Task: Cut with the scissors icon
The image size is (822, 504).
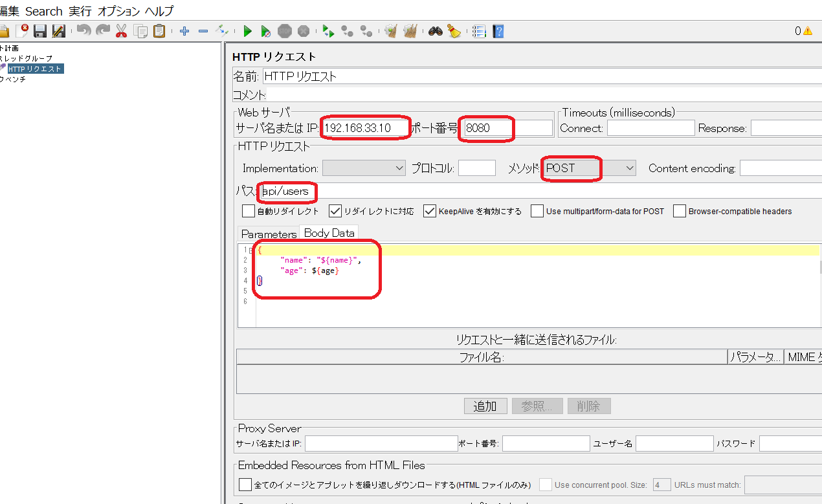Action: [x=121, y=30]
